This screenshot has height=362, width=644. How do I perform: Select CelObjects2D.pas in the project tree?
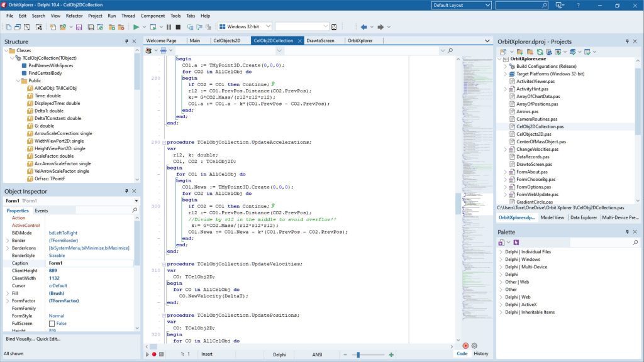tap(533, 134)
